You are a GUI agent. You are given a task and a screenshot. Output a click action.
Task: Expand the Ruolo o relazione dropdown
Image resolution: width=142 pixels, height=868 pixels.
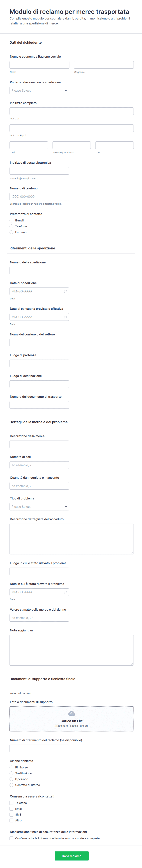pos(39,90)
